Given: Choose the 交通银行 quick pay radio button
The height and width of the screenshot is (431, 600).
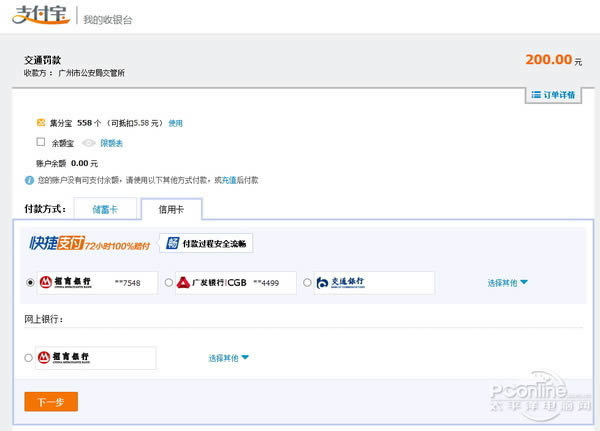Looking at the screenshot, I should (306, 283).
